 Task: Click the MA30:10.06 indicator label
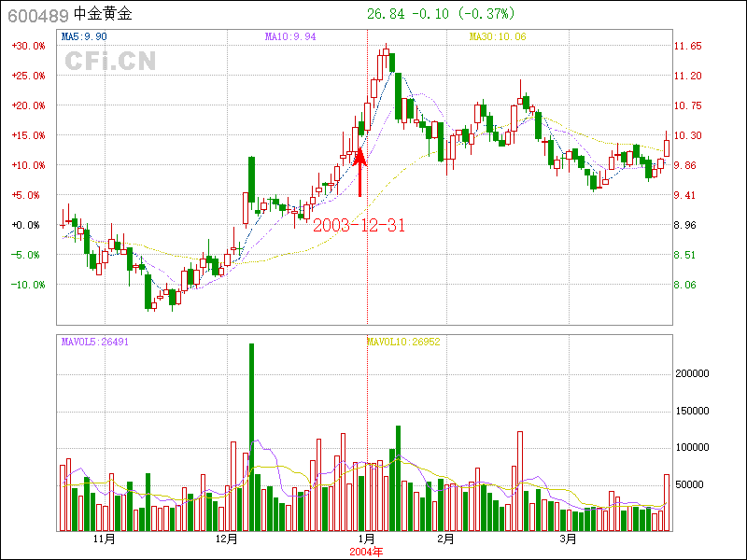(x=498, y=37)
